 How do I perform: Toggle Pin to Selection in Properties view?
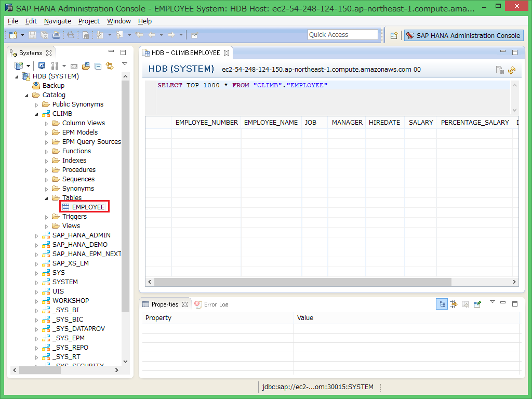click(x=477, y=304)
